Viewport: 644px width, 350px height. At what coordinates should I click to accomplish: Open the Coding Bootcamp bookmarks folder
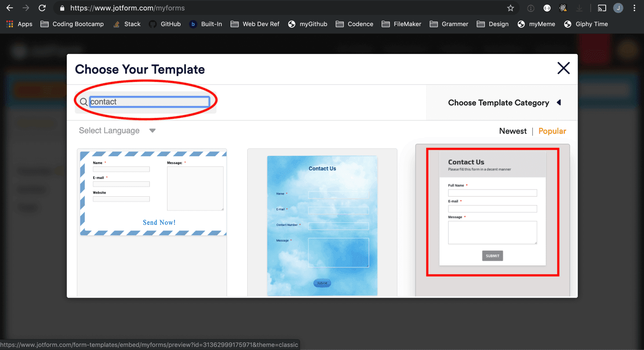(x=72, y=24)
